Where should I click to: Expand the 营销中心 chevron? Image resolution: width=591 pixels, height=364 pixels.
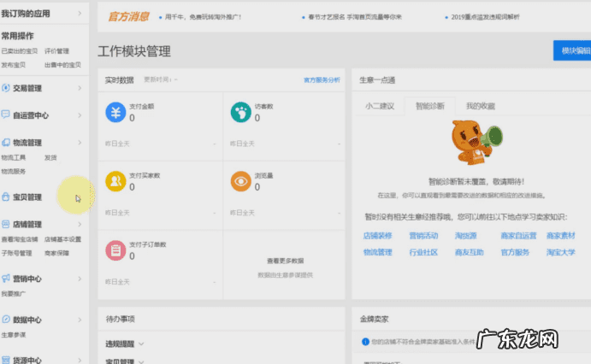click(80, 279)
